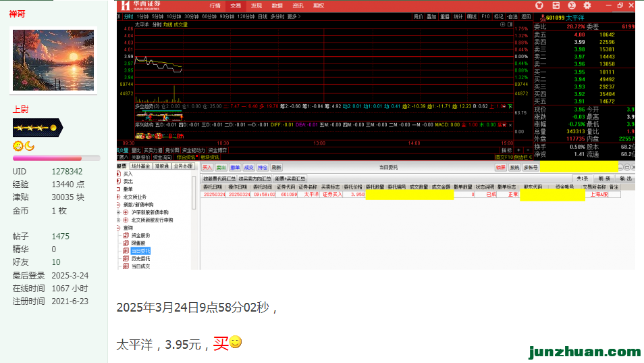The width and height of the screenshot is (644, 363).
Task: Select the 5分钟 chart period
Action: click(158, 16)
